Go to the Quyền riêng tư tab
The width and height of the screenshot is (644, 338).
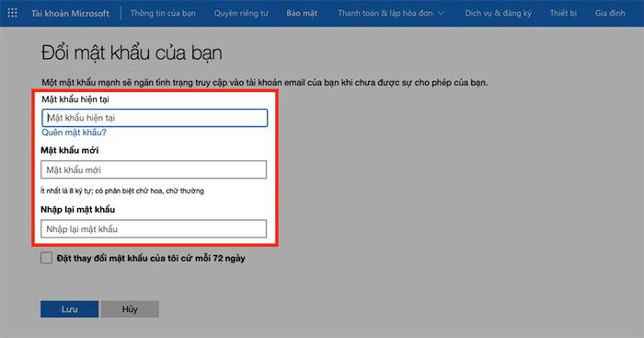[241, 13]
